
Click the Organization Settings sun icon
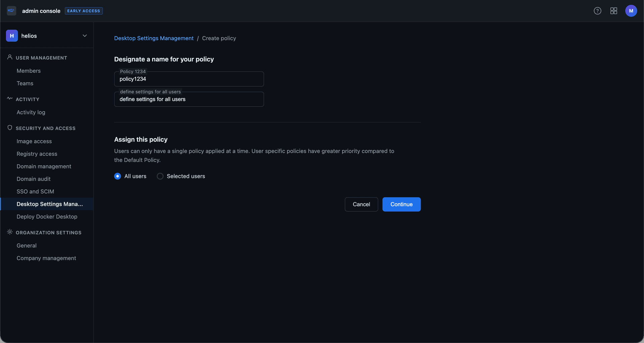pyautogui.click(x=9, y=232)
